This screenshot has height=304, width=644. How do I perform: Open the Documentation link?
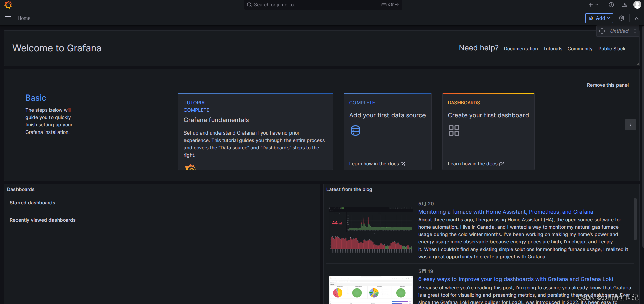click(x=520, y=49)
